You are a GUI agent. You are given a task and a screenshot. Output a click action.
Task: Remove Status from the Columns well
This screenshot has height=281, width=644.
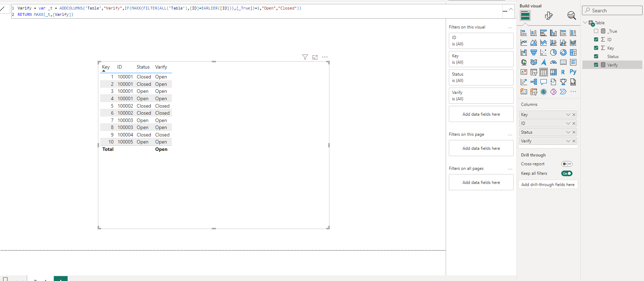point(574,132)
